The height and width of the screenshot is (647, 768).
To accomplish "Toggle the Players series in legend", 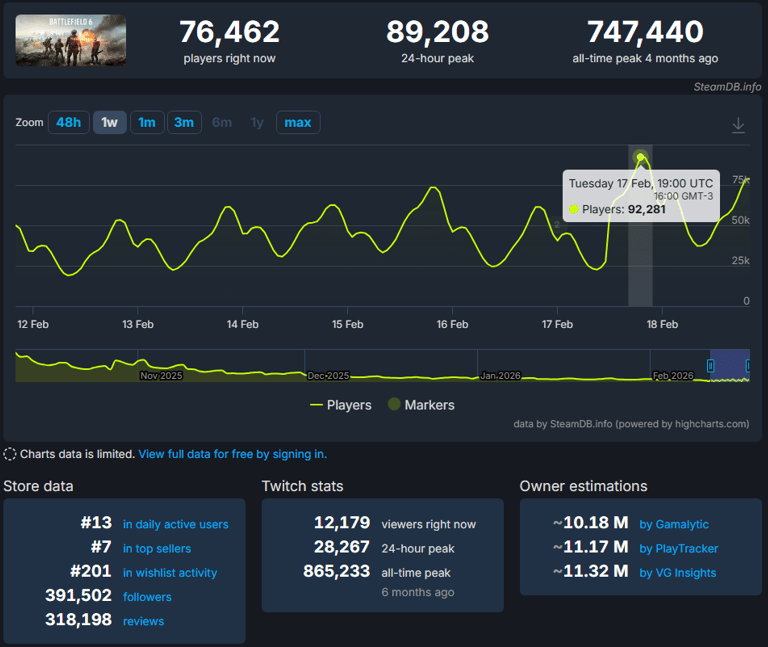I will tap(341, 405).
